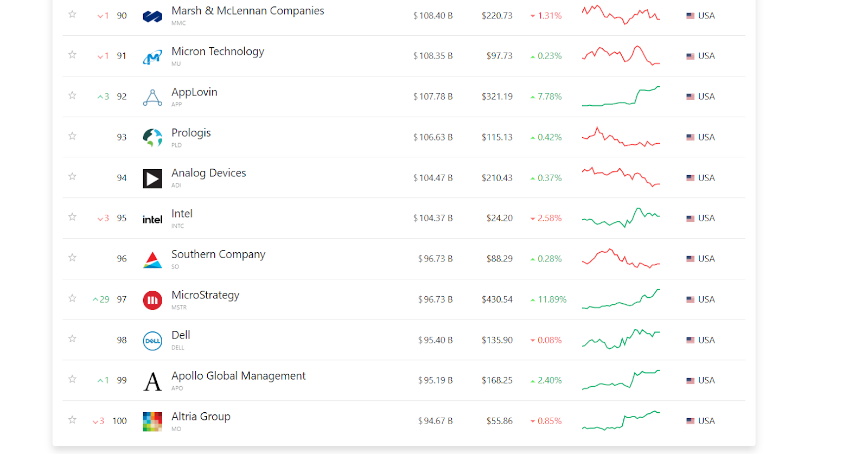868x454 pixels.
Task: Star Marsh & McLennan Companies as favorite
Action: coord(72,14)
